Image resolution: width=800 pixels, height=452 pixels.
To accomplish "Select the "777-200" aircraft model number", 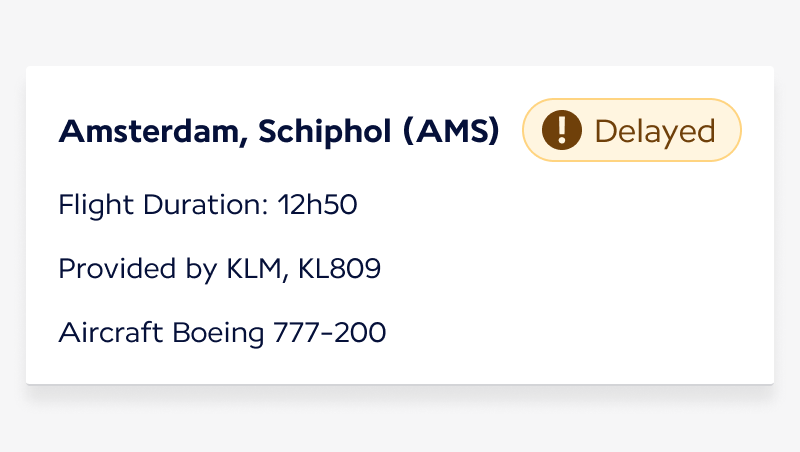I will coord(329,332).
